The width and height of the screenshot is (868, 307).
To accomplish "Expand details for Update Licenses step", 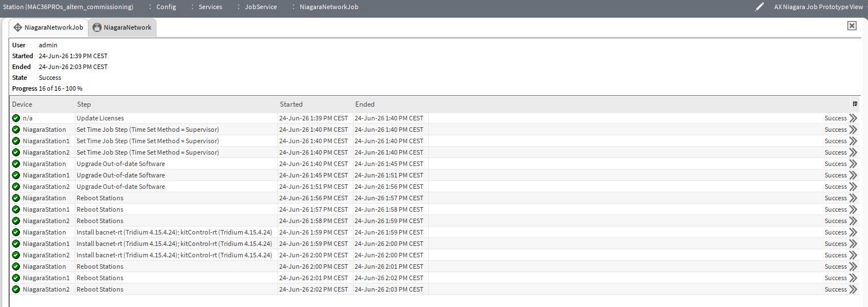I will click(x=853, y=118).
